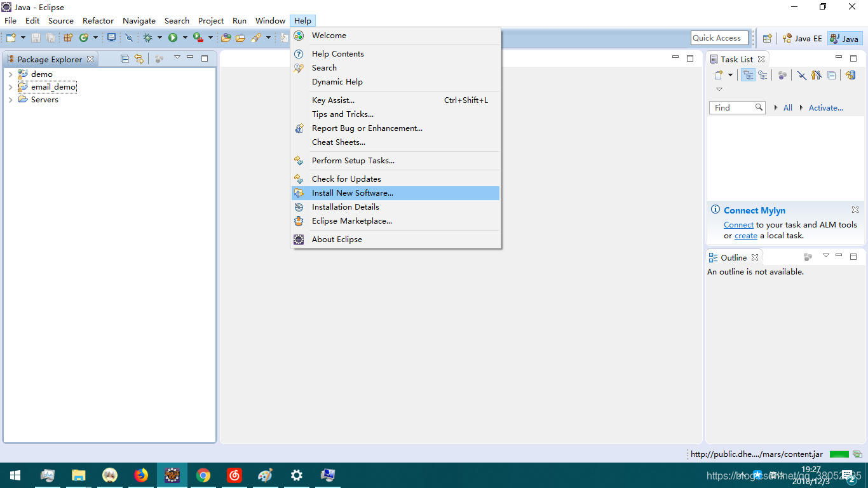
Task: Collapse All in Package Explorer
Action: [125, 58]
